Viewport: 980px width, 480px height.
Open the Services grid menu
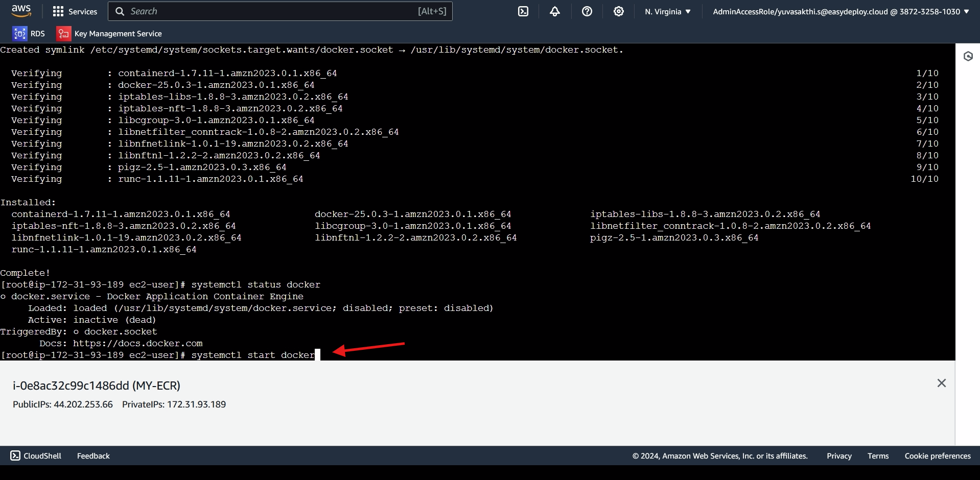pos(75,11)
